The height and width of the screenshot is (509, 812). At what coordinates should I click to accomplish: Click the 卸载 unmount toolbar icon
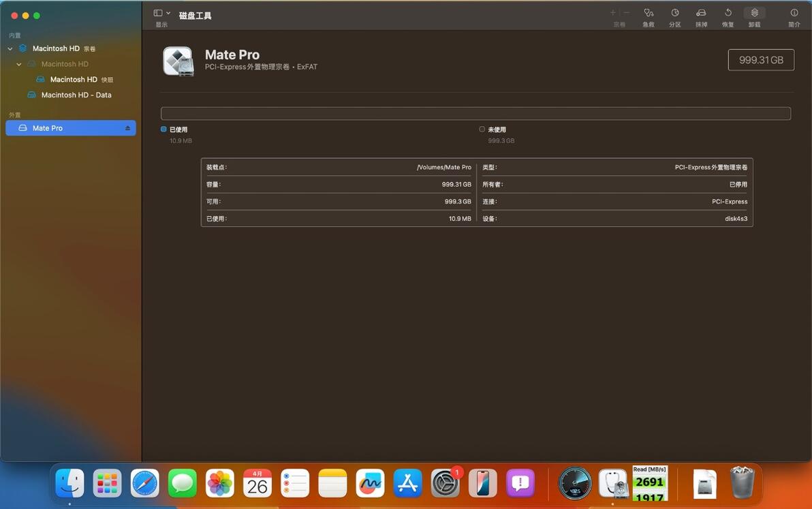click(755, 13)
